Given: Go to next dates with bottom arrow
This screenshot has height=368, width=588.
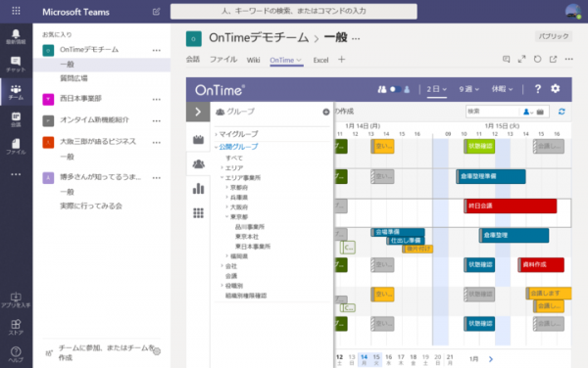Looking at the screenshot, I should point(491,359).
